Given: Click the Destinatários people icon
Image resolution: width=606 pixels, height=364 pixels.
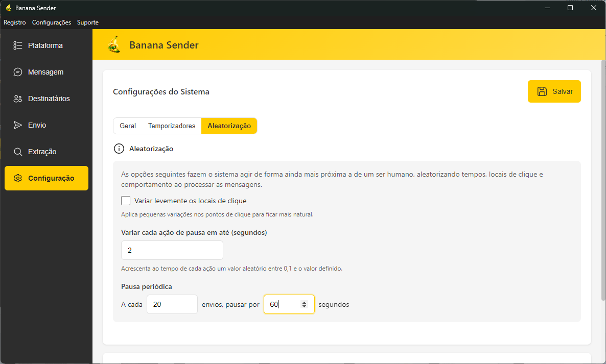Looking at the screenshot, I should pyautogui.click(x=18, y=99).
